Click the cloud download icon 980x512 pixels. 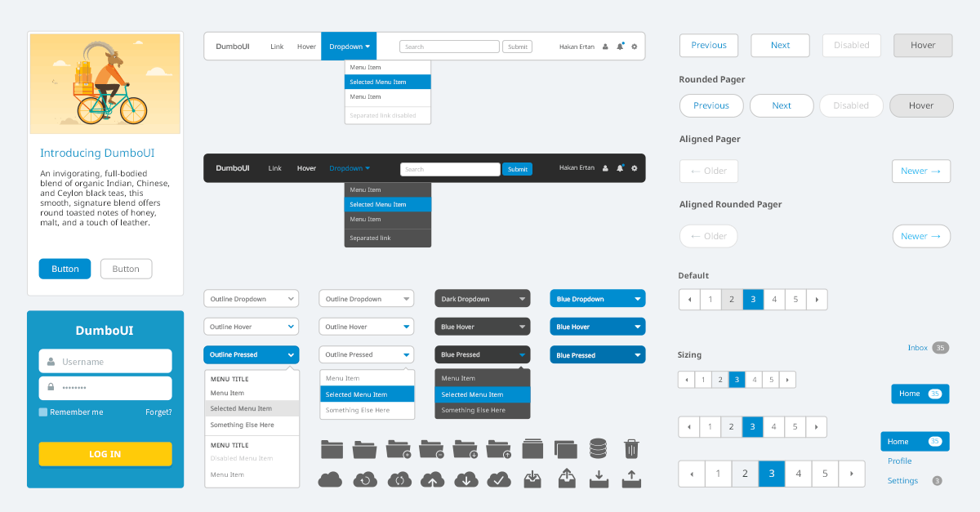[465, 479]
